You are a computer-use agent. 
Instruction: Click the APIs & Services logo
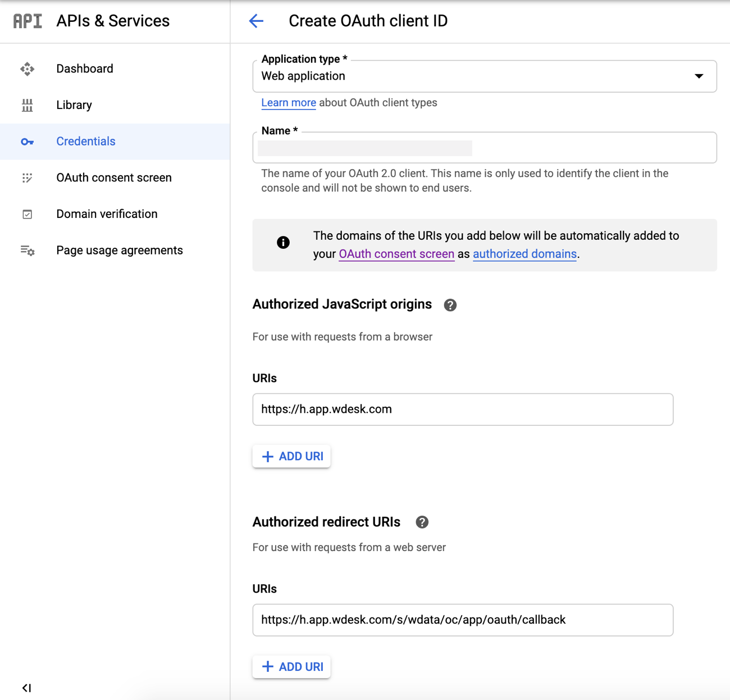(27, 21)
